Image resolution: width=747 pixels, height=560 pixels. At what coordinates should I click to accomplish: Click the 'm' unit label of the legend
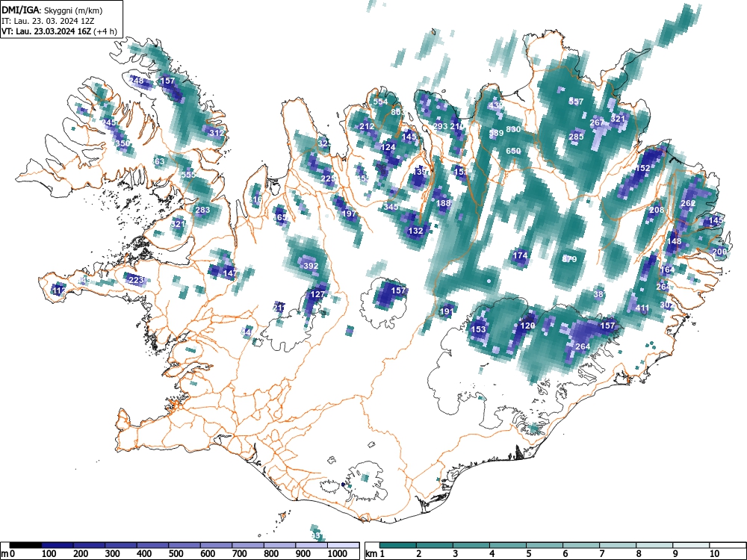pos(4,554)
